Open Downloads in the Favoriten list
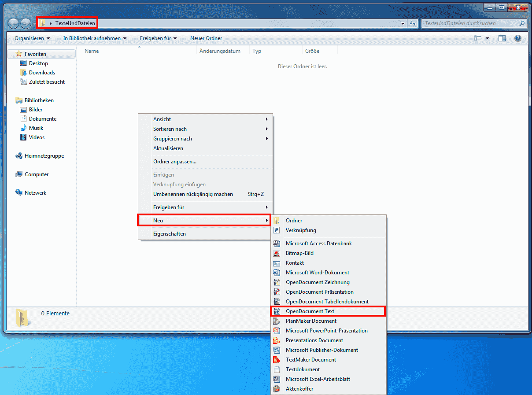532x395 pixels. tap(42, 73)
